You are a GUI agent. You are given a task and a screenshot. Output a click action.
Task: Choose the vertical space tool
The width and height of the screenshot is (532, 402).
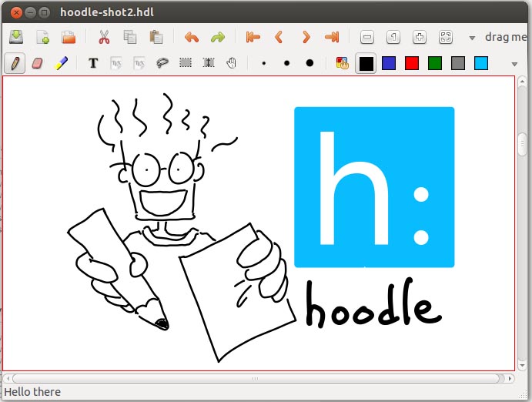click(209, 63)
